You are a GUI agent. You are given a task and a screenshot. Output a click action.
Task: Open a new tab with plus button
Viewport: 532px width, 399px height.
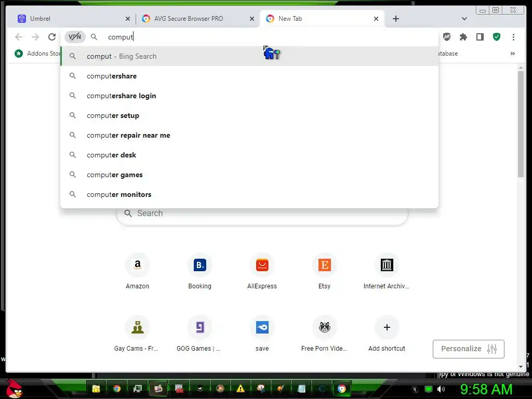pyautogui.click(x=395, y=19)
